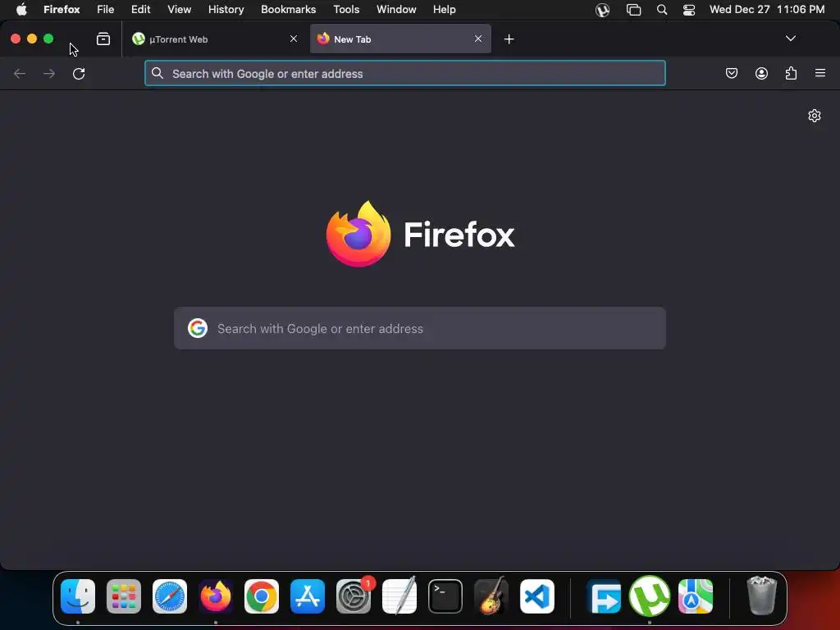
Task: Click the Firefox logo on new tab page
Action: 358,234
